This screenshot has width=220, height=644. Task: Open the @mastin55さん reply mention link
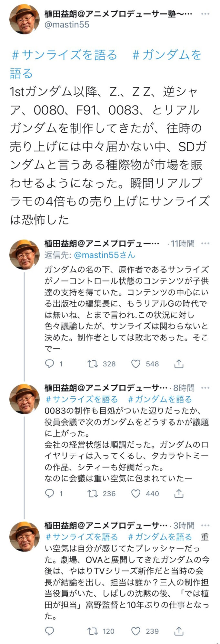click(x=104, y=255)
